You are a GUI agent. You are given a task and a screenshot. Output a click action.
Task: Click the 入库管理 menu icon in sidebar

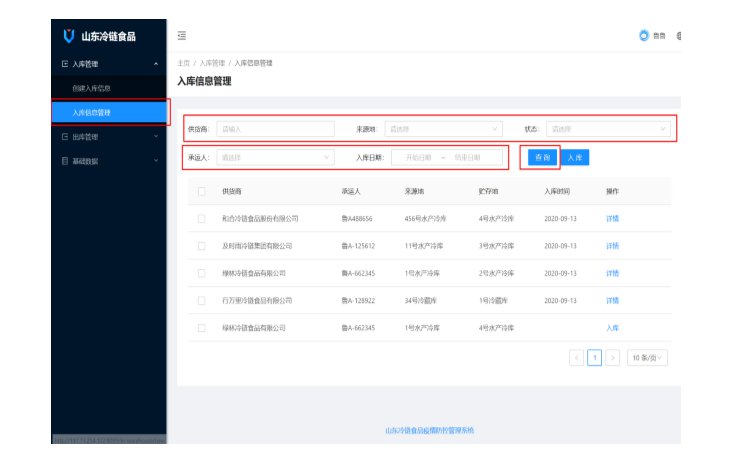pos(65,64)
